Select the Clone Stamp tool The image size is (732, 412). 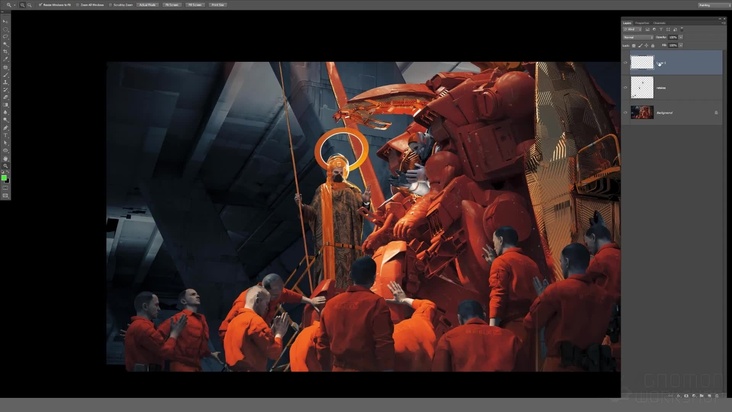pos(6,82)
